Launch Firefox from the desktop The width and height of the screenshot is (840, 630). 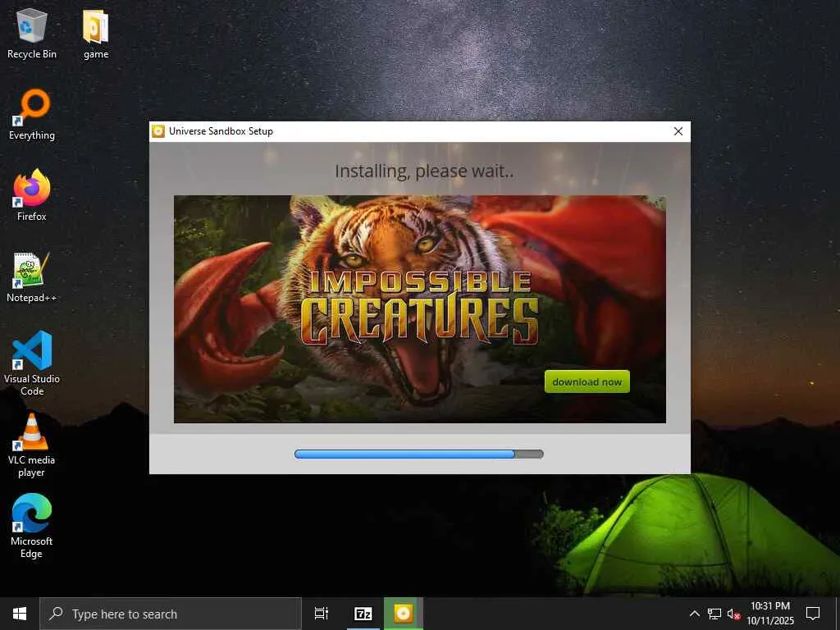pyautogui.click(x=32, y=195)
